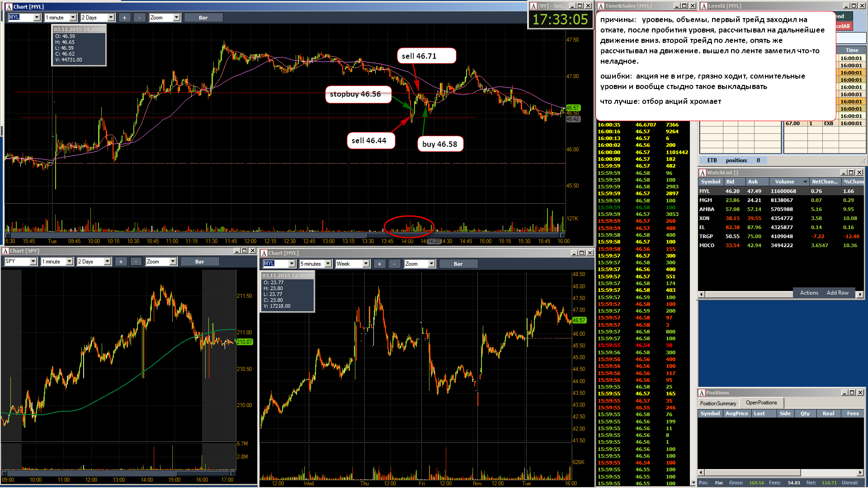This screenshot has height=488, width=868.
Task: Click the Bar chart type button on SPY chart
Action: (199, 262)
